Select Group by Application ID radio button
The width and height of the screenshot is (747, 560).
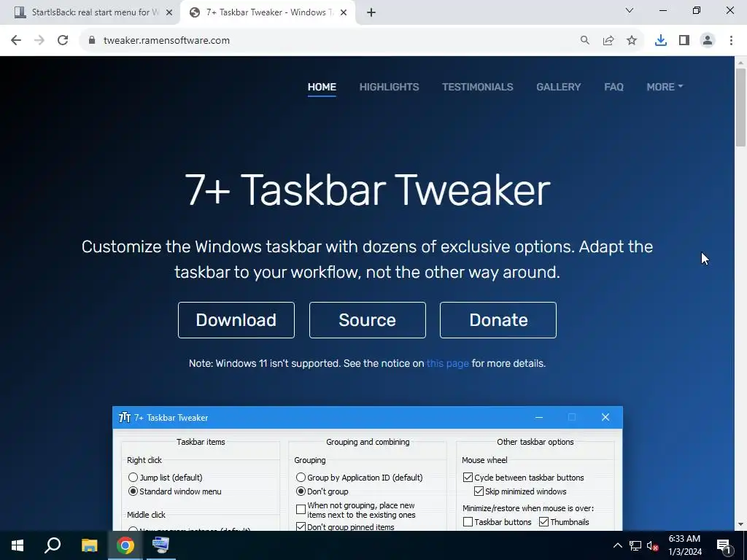pyautogui.click(x=301, y=477)
